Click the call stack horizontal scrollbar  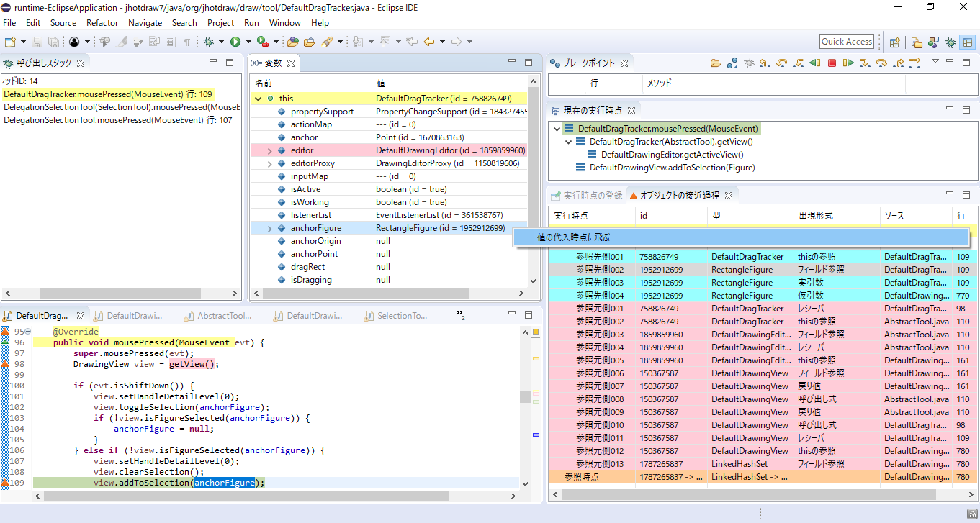[121, 294]
